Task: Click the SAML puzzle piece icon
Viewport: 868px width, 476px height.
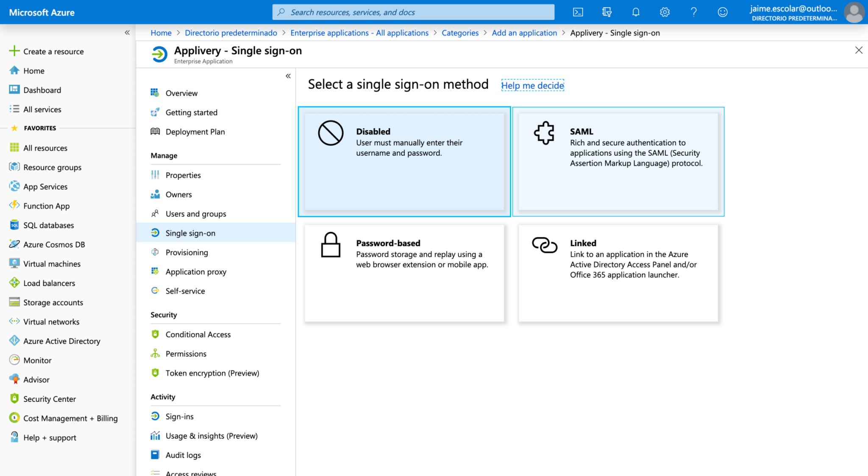Action: (x=544, y=133)
